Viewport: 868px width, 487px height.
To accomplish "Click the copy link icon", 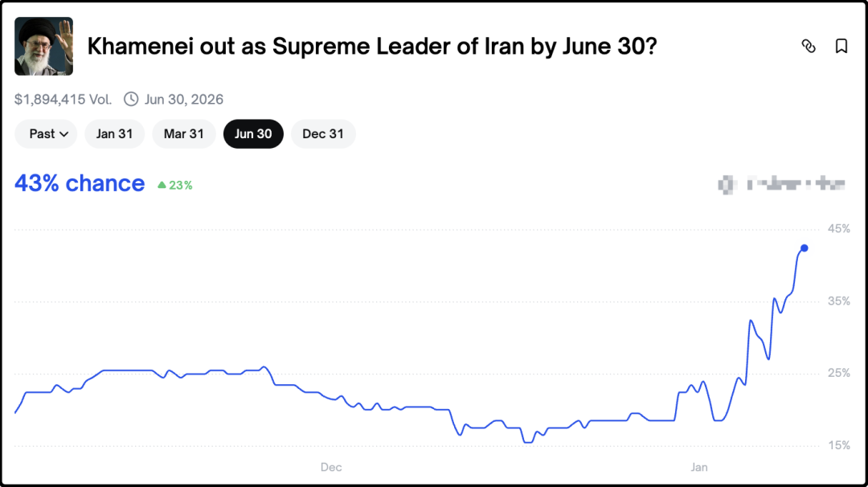I will tap(809, 47).
